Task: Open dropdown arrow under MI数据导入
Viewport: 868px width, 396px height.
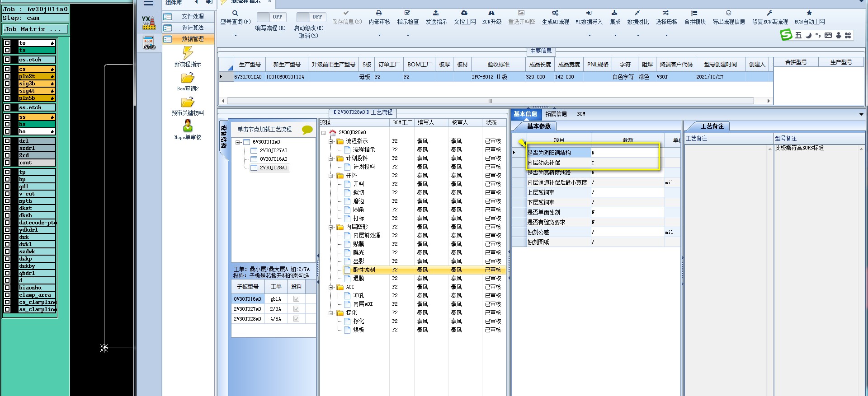Action: coord(589,35)
